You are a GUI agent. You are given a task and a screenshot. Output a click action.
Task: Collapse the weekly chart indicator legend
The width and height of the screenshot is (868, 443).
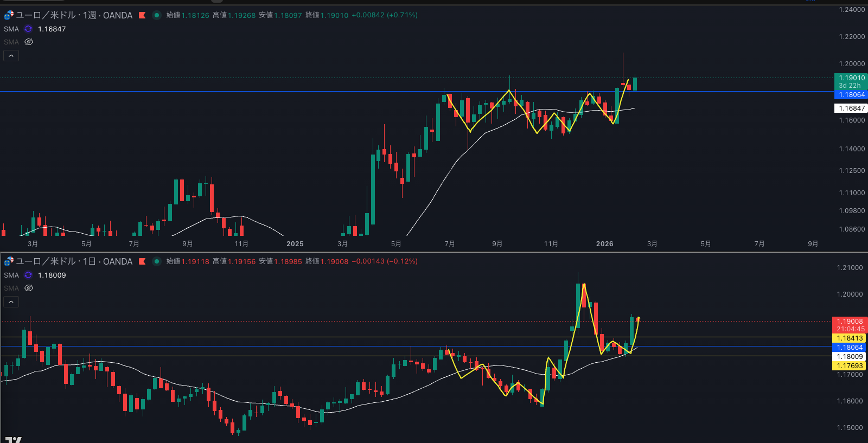(x=11, y=56)
